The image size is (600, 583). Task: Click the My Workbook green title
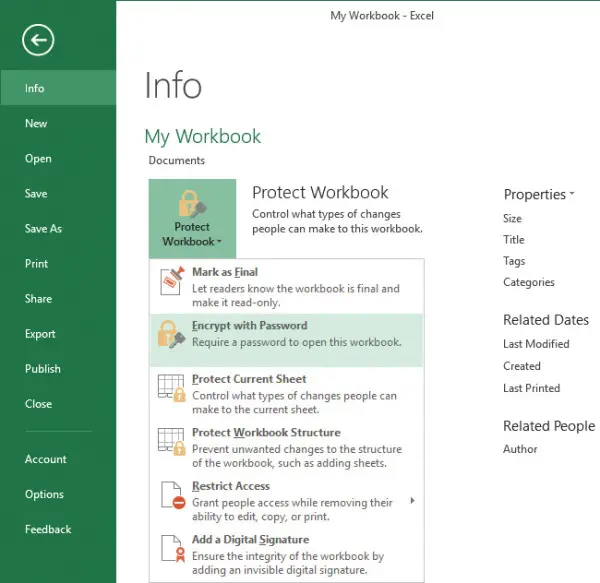point(203,137)
